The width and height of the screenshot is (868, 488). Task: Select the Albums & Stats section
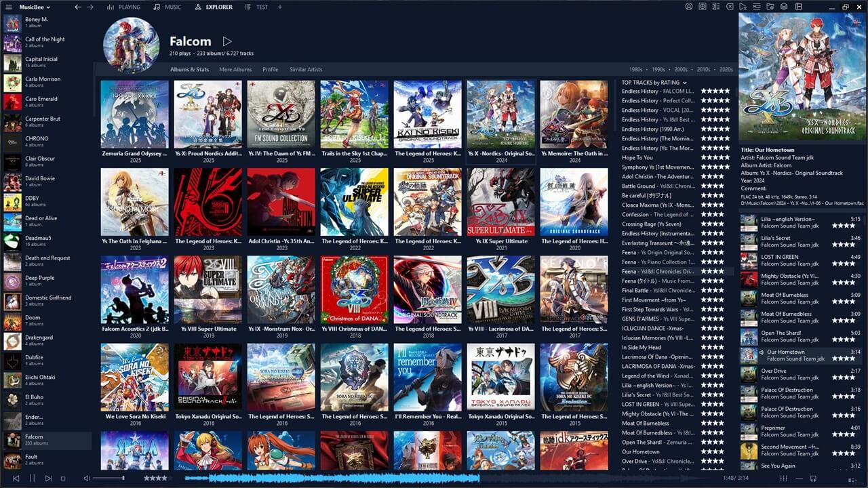[x=189, y=69]
